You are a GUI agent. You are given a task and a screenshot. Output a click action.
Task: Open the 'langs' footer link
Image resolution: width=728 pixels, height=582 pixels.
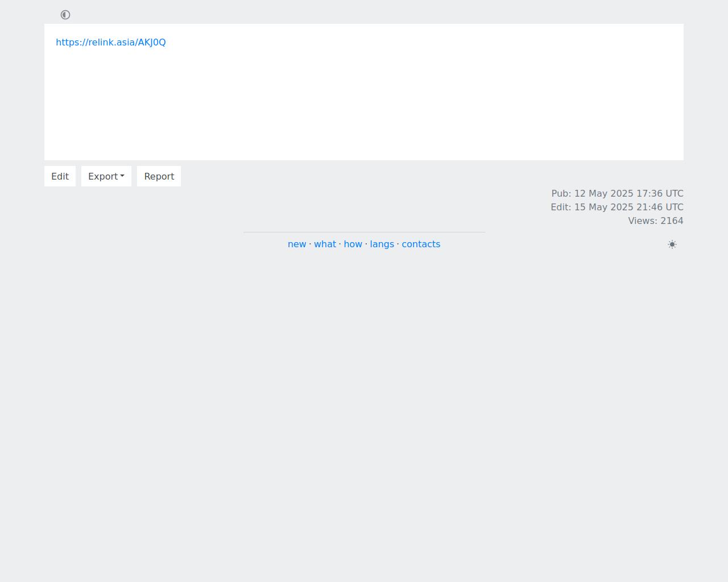[x=382, y=244]
